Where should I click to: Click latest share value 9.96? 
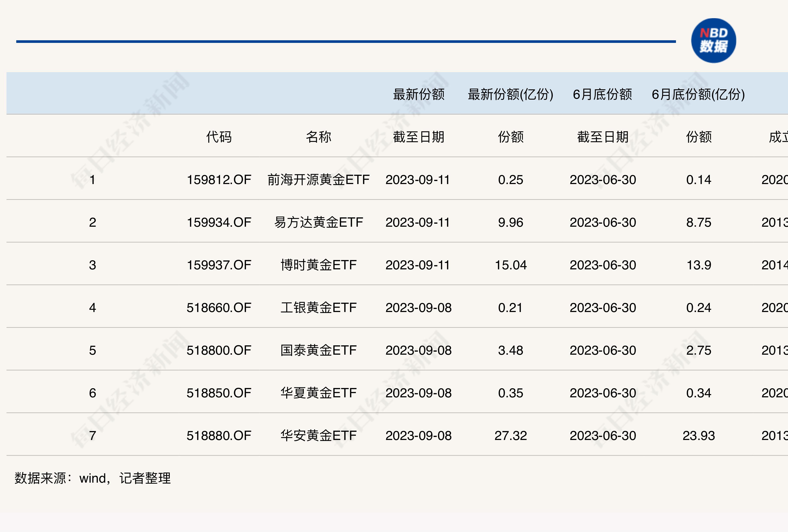point(511,222)
